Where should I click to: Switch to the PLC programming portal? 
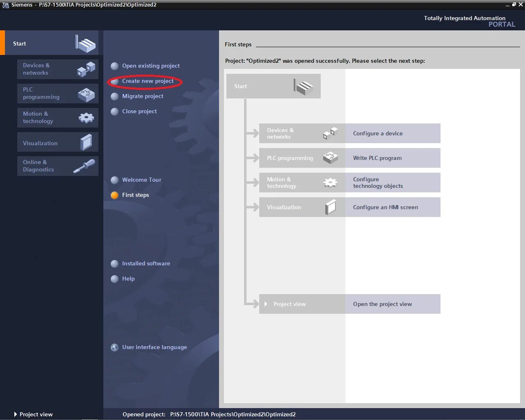pos(58,94)
